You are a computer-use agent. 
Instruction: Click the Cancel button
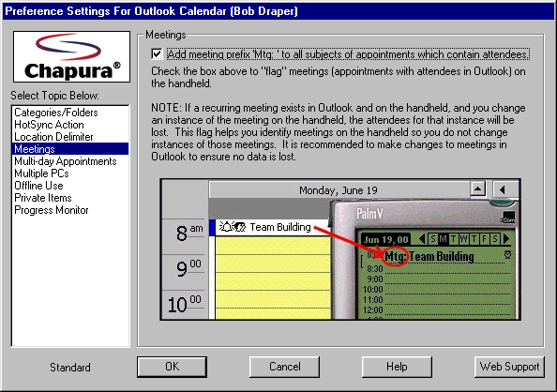tap(284, 367)
